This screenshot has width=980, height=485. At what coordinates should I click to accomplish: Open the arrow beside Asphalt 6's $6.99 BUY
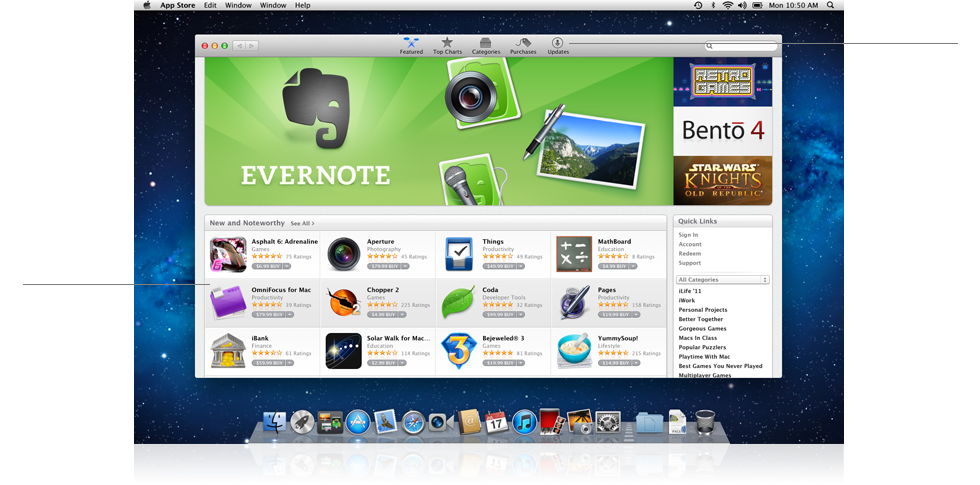(288, 266)
